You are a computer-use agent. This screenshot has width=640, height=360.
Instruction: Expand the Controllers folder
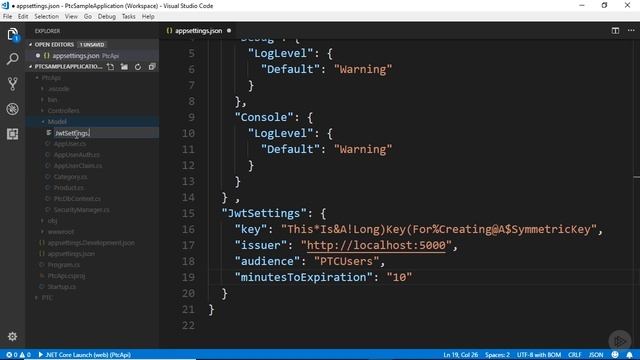pos(42,111)
